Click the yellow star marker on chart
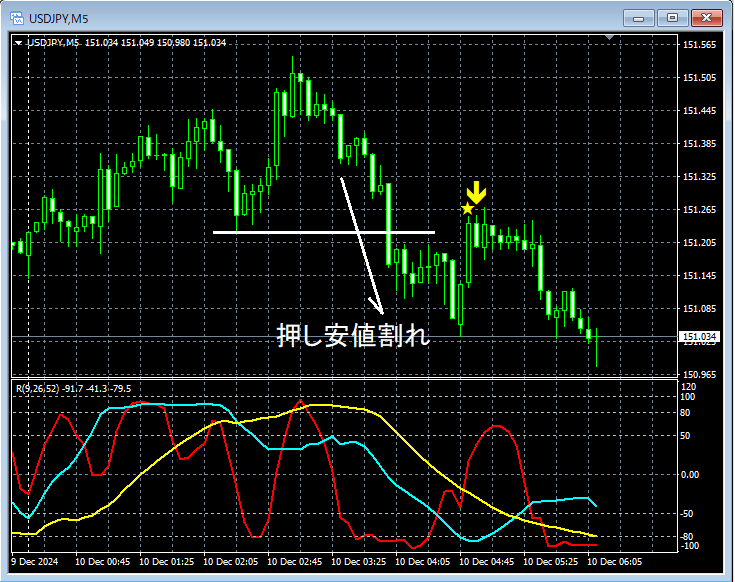Viewport: 735px width, 582px height. point(467,209)
